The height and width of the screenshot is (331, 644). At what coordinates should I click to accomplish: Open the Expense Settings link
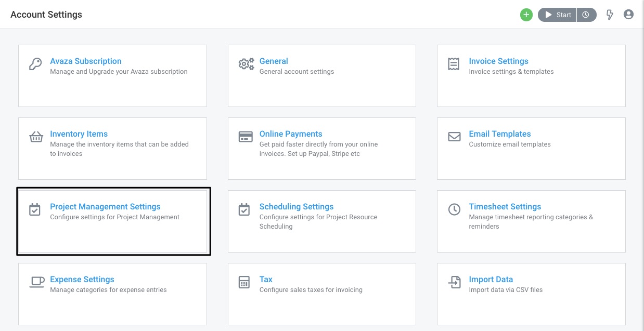(x=82, y=280)
